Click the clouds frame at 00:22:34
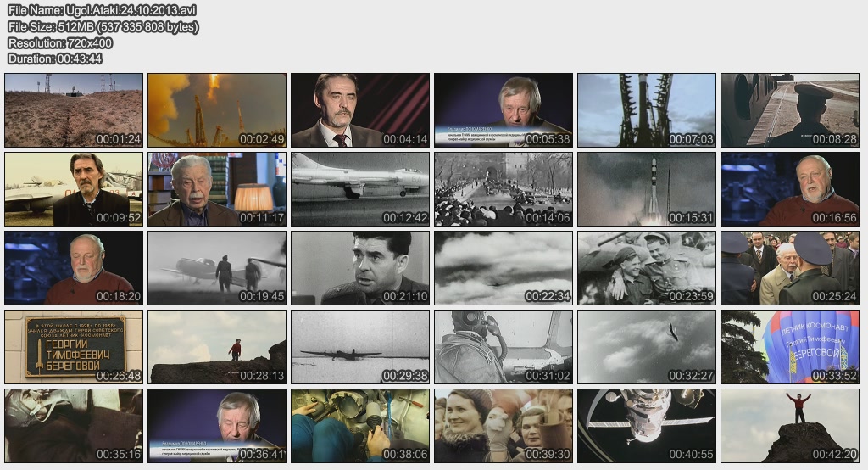Image resolution: width=868 pixels, height=470 pixels. (504, 268)
